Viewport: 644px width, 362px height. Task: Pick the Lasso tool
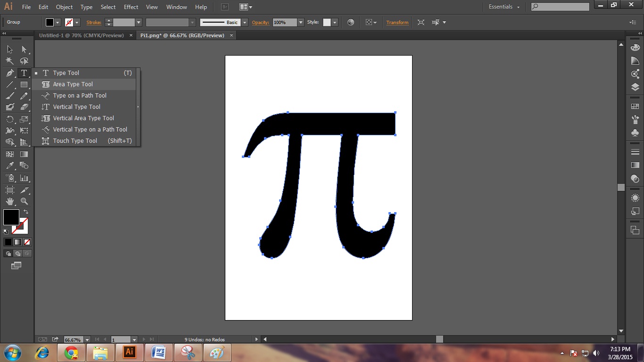(24, 61)
